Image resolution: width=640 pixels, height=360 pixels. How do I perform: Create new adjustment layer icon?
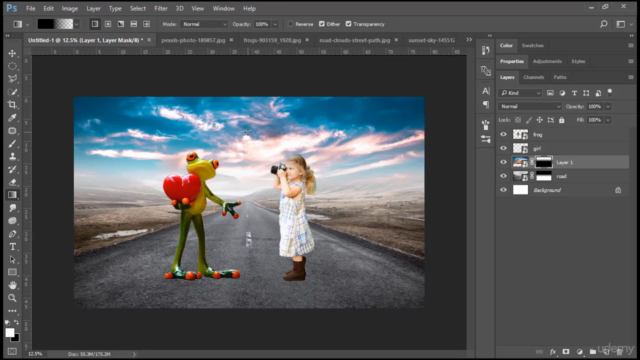(x=579, y=351)
